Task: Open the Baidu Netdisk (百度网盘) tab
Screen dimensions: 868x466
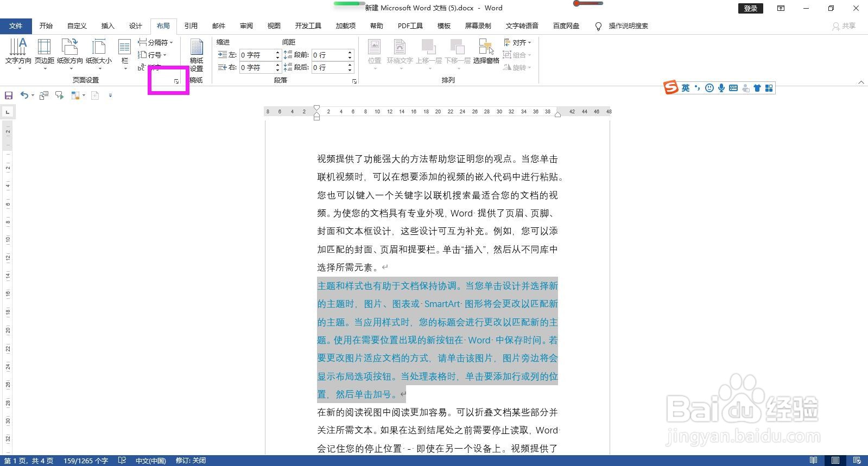Action: (x=566, y=25)
